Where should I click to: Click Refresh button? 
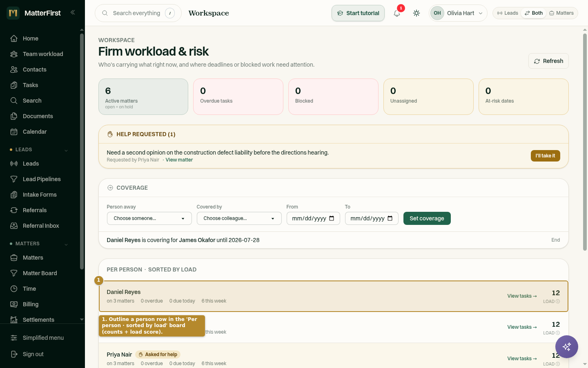548,61
